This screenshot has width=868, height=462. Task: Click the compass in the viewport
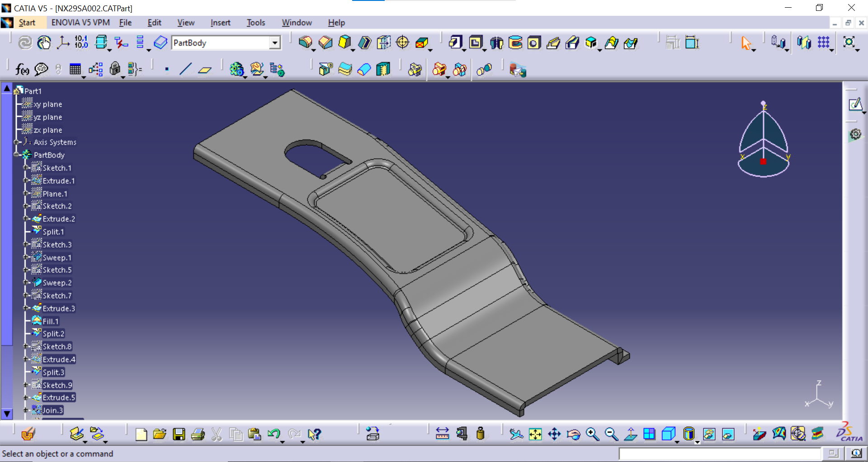764,139
